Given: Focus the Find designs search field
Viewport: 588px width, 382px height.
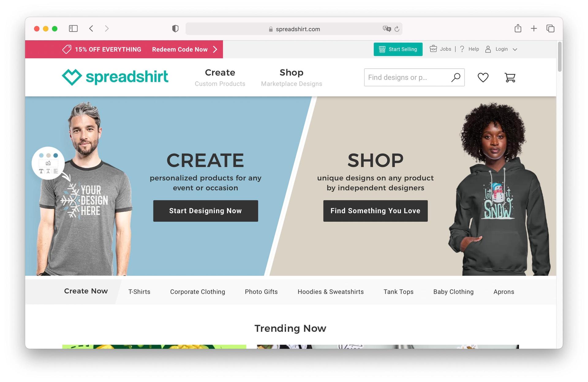Looking at the screenshot, I should point(408,78).
